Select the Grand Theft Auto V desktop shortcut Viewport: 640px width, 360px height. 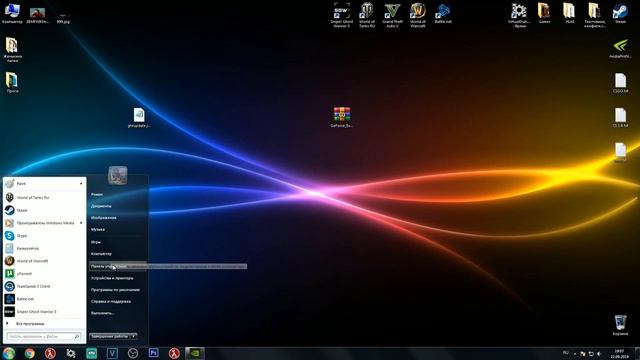click(x=392, y=16)
